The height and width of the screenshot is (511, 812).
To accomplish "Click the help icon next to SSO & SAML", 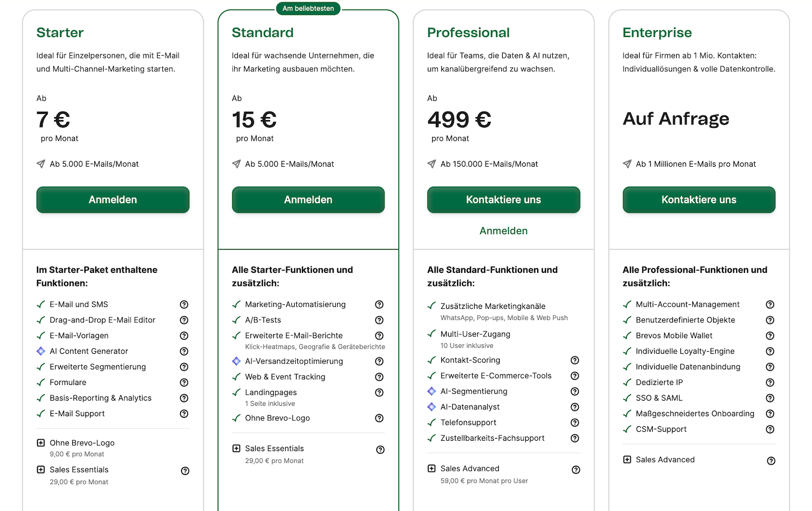I will (x=770, y=398).
